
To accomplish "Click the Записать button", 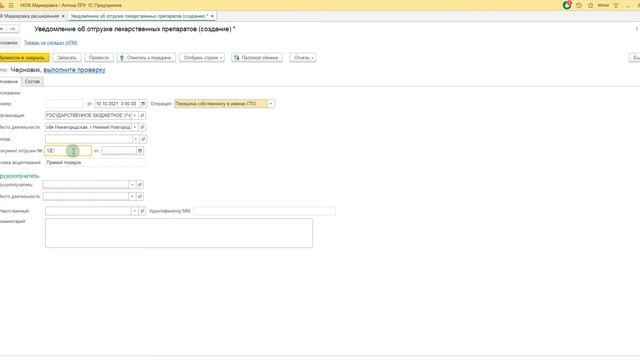I will pos(67,58).
